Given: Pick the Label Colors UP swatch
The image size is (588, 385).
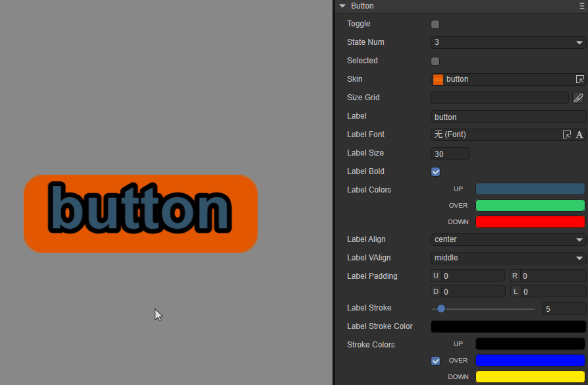Looking at the screenshot, I should point(530,189).
